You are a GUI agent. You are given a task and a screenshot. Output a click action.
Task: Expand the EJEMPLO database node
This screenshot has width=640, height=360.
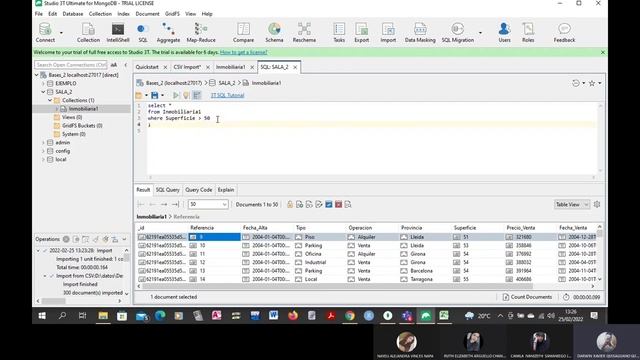(x=43, y=83)
